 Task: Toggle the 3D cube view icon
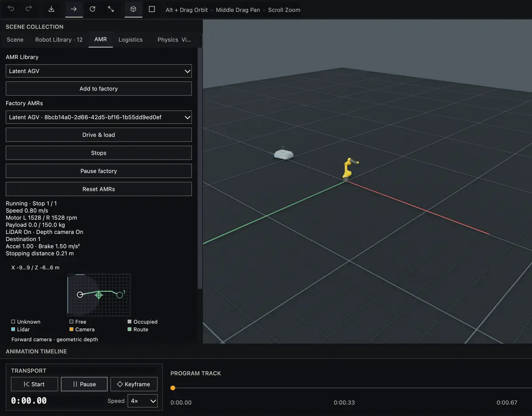tap(133, 9)
